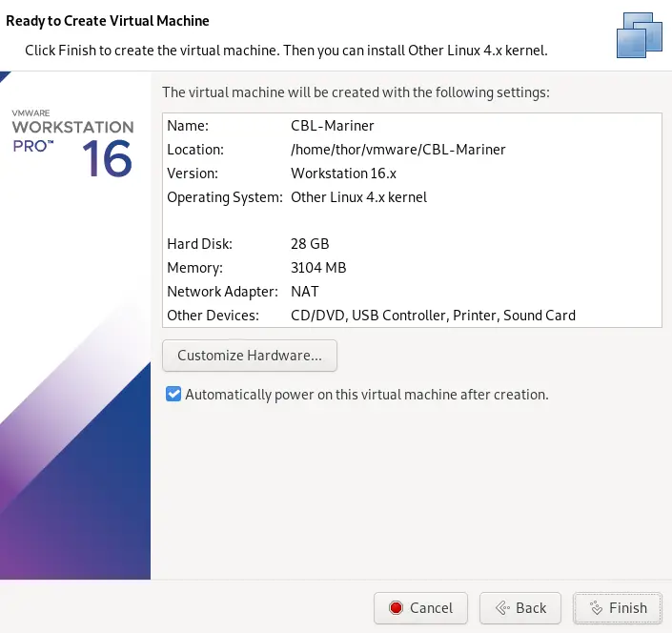The image size is (672, 633).
Task: Click the Hard Disk: label
Action: coord(200,244)
